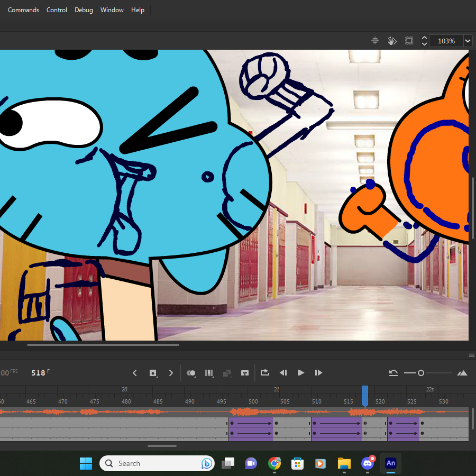Insert keyframe button in timeline
This screenshot has height=476, width=476.
click(x=153, y=373)
